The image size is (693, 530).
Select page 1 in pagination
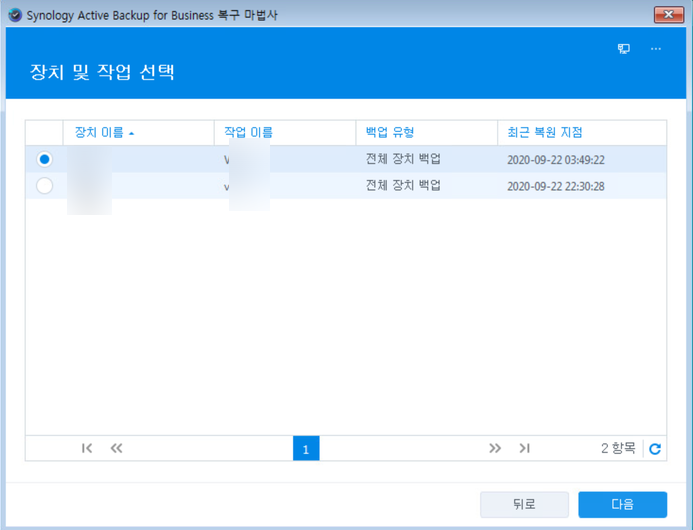coord(306,448)
